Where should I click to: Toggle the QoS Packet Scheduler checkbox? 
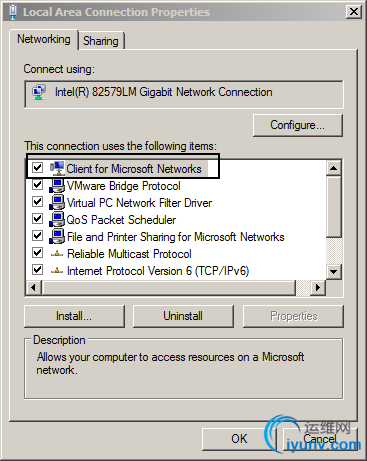point(37,219)
